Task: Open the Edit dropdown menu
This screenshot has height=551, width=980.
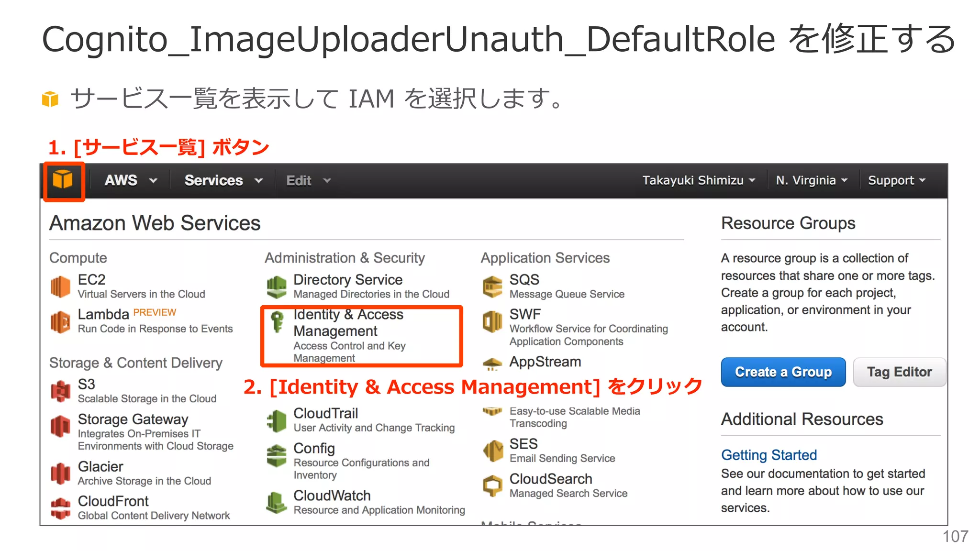Action: tap(309, 180)
